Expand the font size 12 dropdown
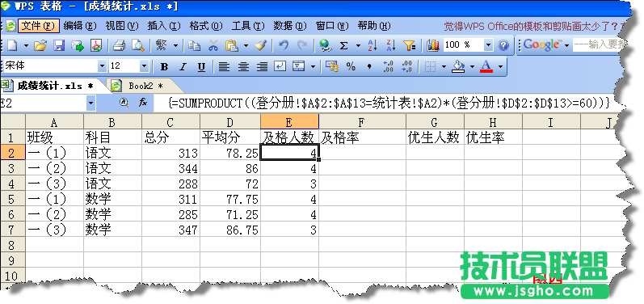644x304 pixels. [144, 66]
